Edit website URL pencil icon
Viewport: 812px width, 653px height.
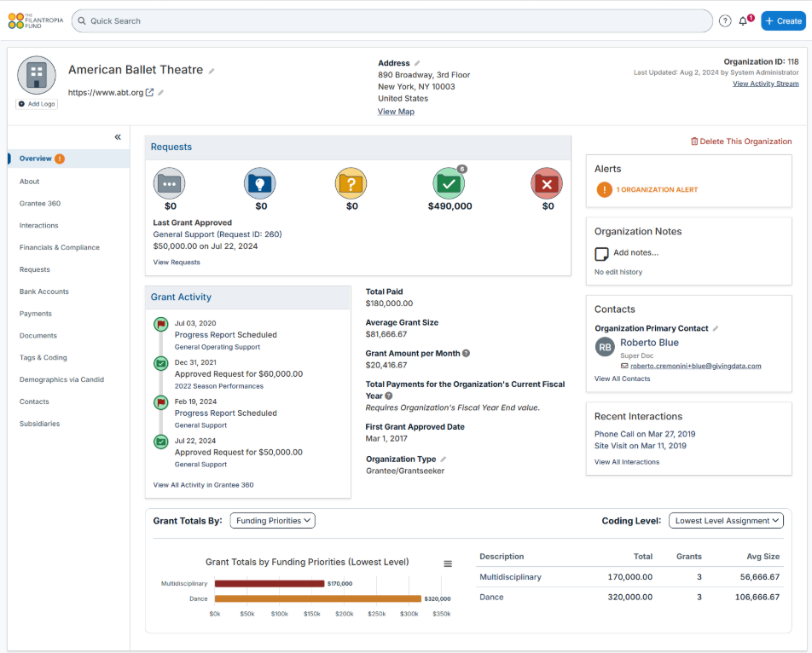point(160,93)
